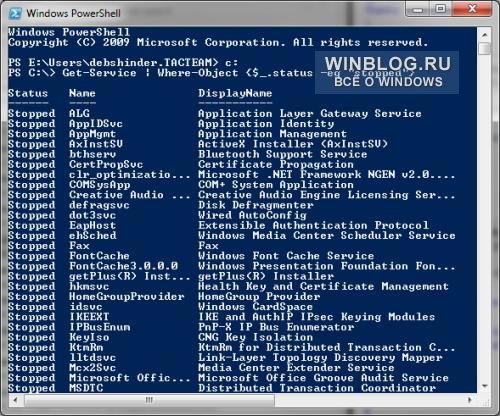Viewport: 500px width, 416px height.
Task: Click the 'idsvc' service name
Action: point(86,307)
